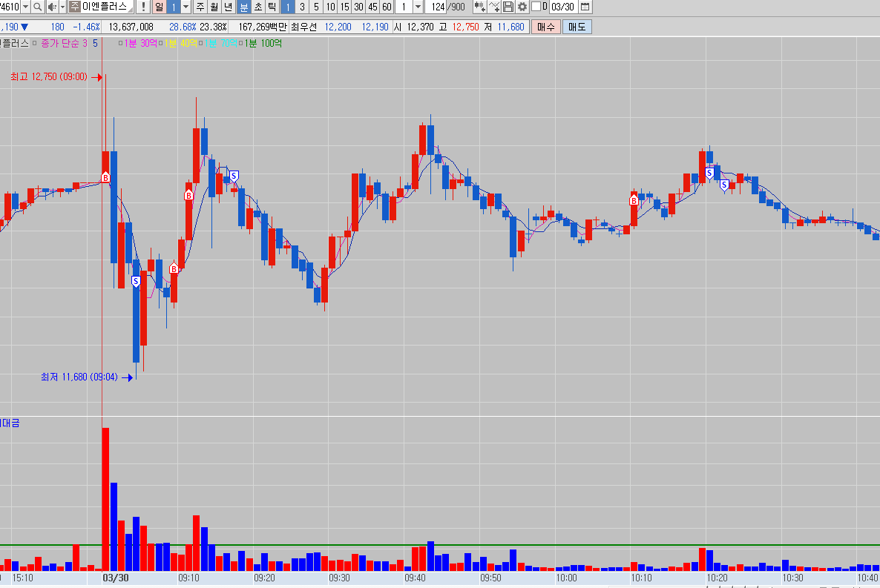The height and width of the screenshot is (588, 880).
Task: Toggle the D checkbox beside the date
Action: pos(536,7)
